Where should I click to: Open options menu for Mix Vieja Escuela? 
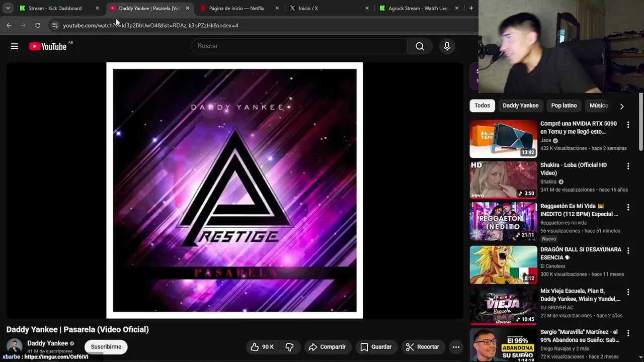point(628,292)
